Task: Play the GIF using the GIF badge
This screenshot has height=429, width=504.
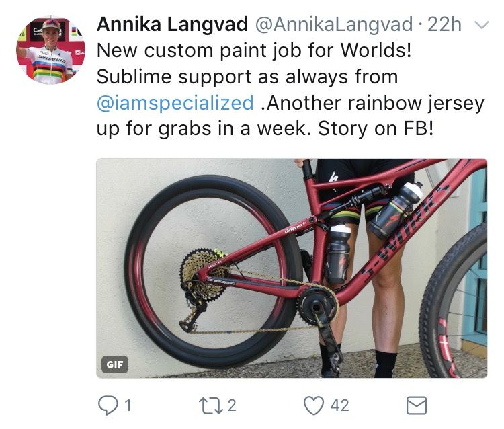Action: tap(115, 364)
